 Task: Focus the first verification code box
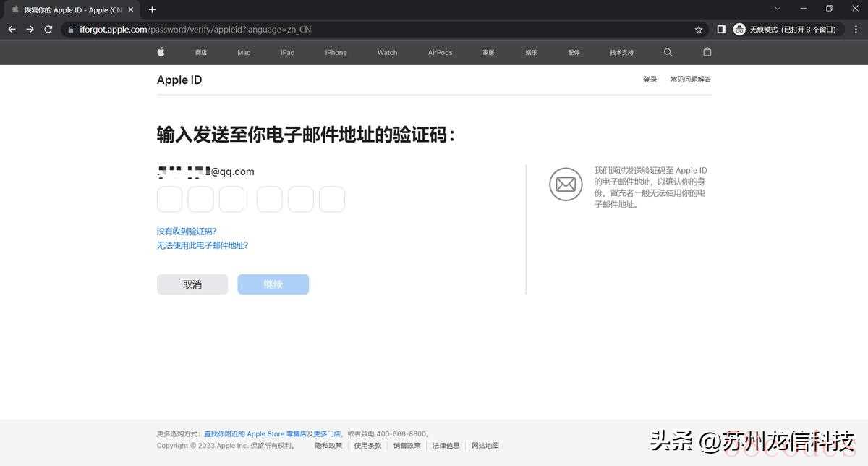pos(170,199)
